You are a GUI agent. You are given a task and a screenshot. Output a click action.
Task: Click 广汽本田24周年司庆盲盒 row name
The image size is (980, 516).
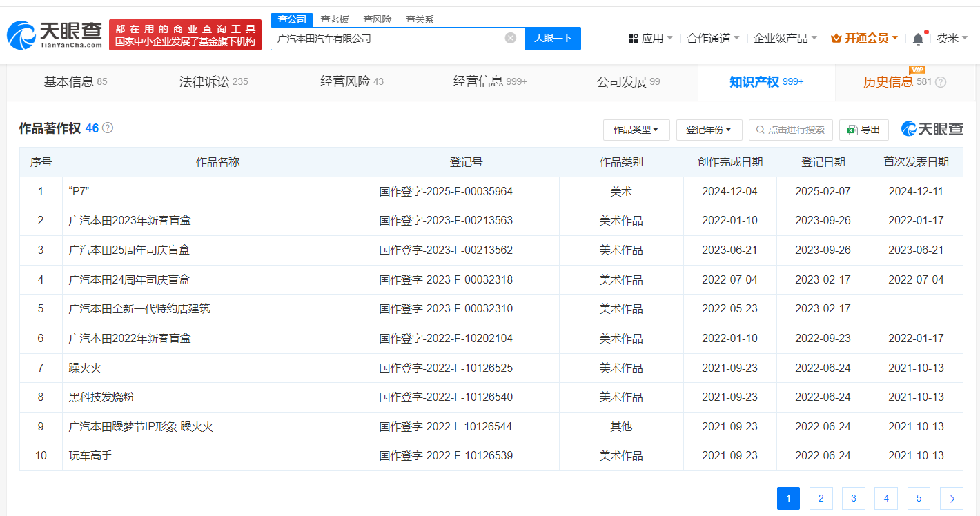[129, 279]
